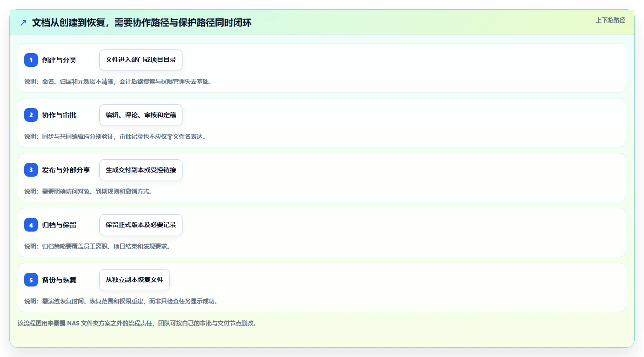The width and height of the screenshot is (644, 357).
Task: Click the step 2 number badge
Action: (31, 115)
